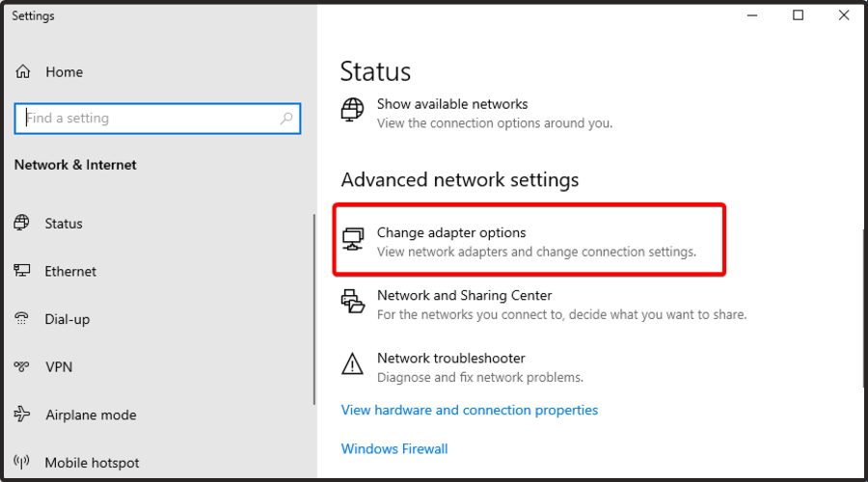The image size is (868, 482).
Task: Click the Dial-up icon
Action: coord(22,319)
